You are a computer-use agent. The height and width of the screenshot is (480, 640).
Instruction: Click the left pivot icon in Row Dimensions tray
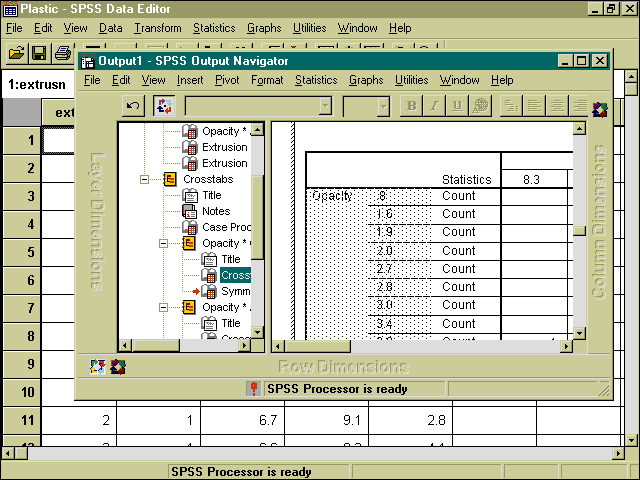pyautogui.click(x=99, y=367)
